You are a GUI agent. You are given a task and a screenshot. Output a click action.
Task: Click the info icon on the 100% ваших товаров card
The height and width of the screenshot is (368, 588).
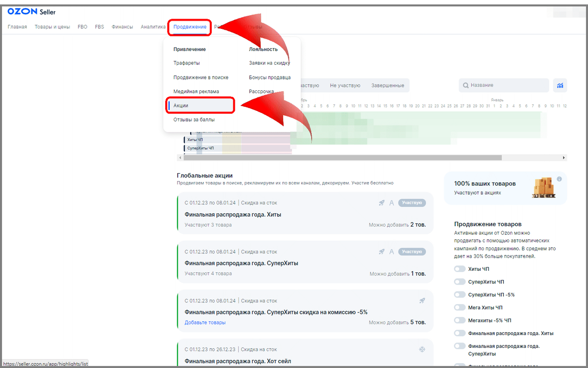(x=560, y=179)
